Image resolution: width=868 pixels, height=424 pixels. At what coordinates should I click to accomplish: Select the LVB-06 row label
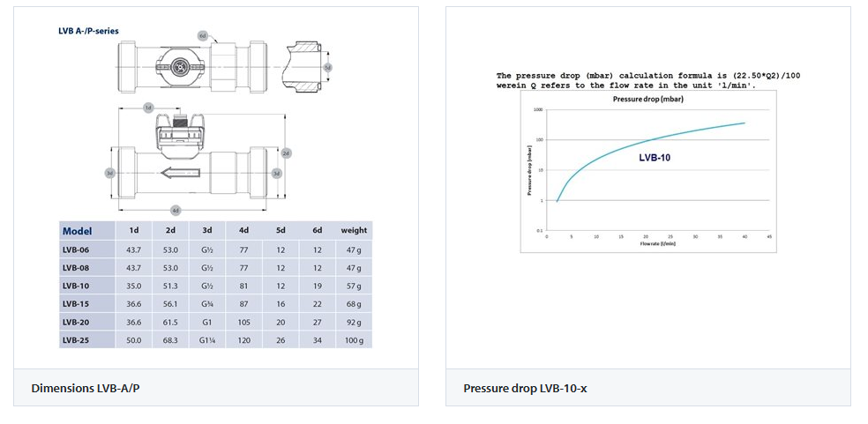pos(74,249)
